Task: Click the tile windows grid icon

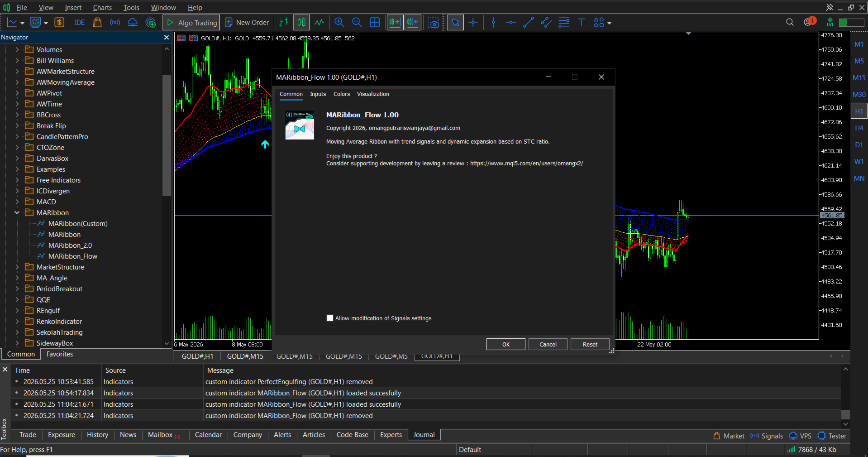Action: [375, 23]
